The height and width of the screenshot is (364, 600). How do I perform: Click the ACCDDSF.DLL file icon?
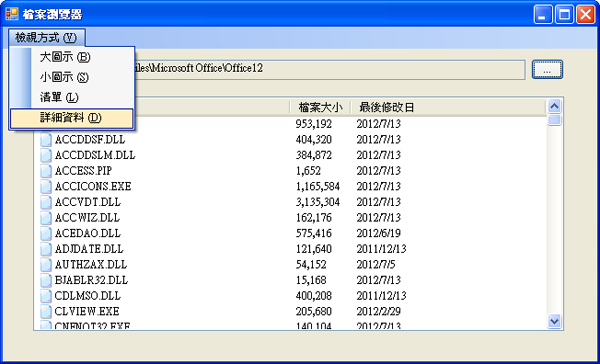[x=46, y=140]
